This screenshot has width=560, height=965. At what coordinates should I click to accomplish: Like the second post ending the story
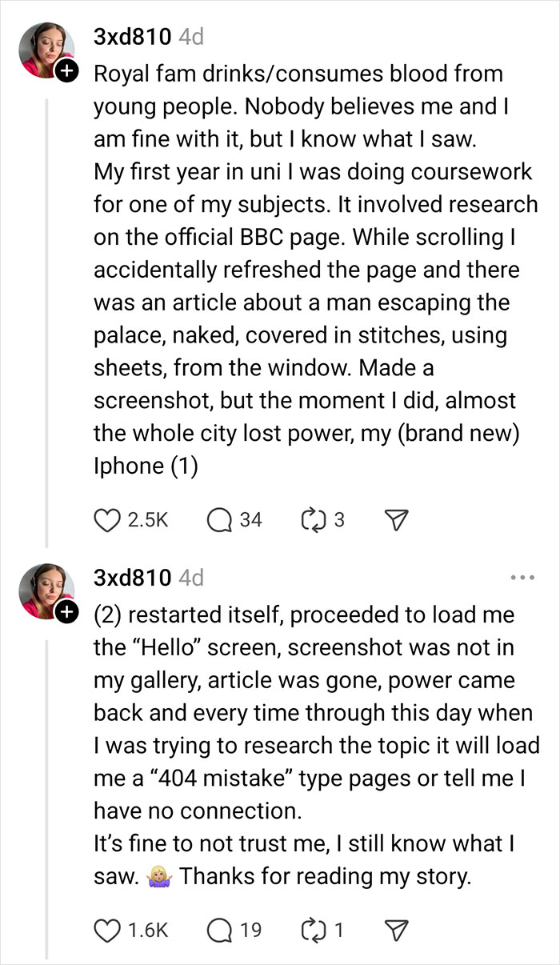(106, 930)
